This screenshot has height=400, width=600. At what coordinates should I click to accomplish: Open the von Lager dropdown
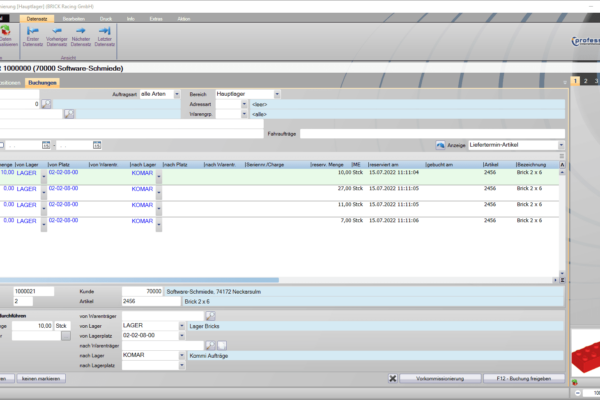[181, 326]
